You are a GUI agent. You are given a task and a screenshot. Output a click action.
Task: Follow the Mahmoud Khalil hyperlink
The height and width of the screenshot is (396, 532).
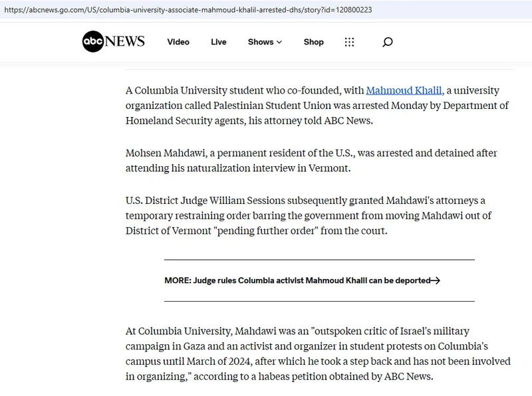pos(404,90)
